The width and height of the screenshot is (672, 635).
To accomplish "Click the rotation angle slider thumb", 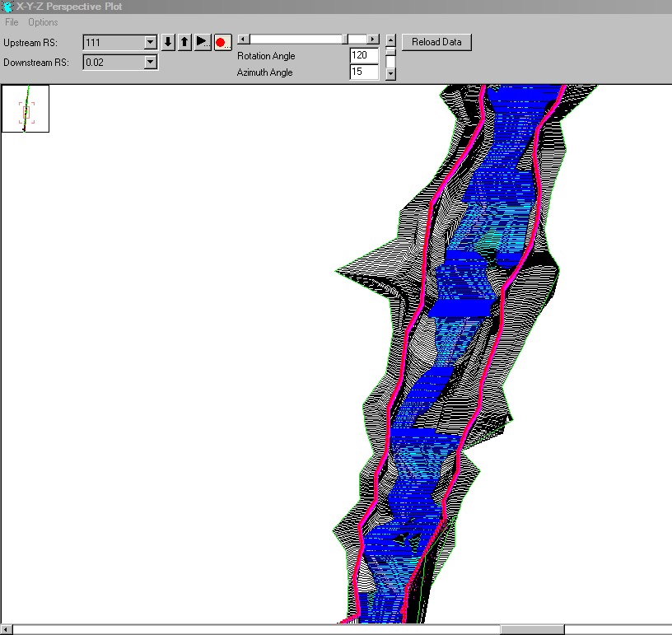I will pyautogui.click(x=345, y=39).
